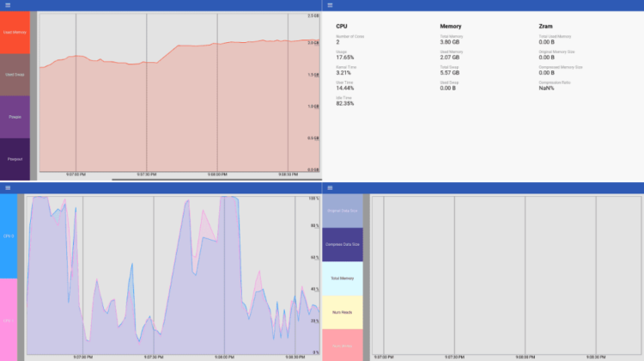Toggle the Num Writes series

point(343,346)
